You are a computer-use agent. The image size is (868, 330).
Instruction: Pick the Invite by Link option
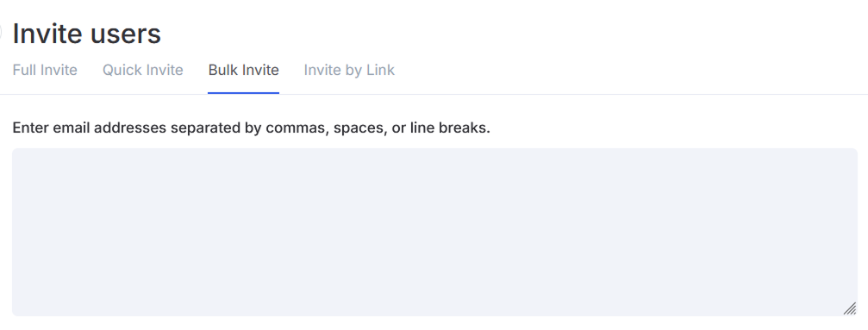coord(349,71)
